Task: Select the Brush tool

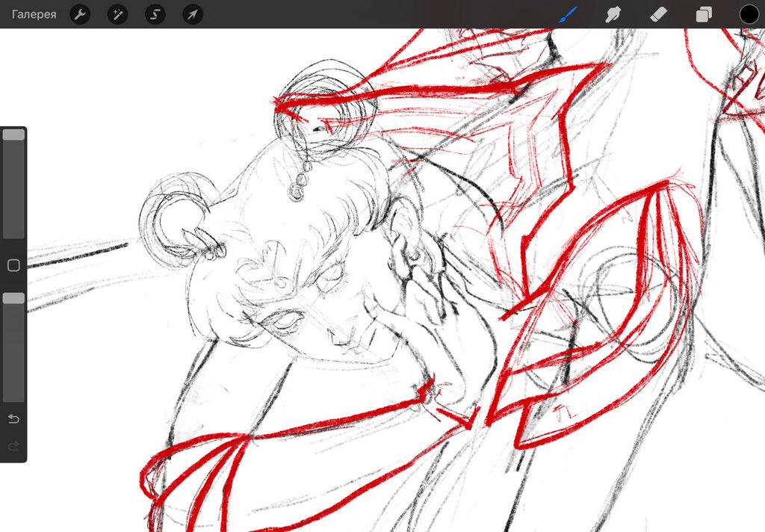Action: pyautogui.click(x=568, y=14)
